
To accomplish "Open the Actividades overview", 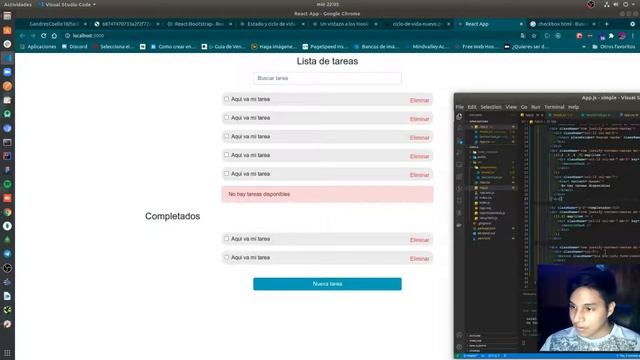I will point(18,4).
